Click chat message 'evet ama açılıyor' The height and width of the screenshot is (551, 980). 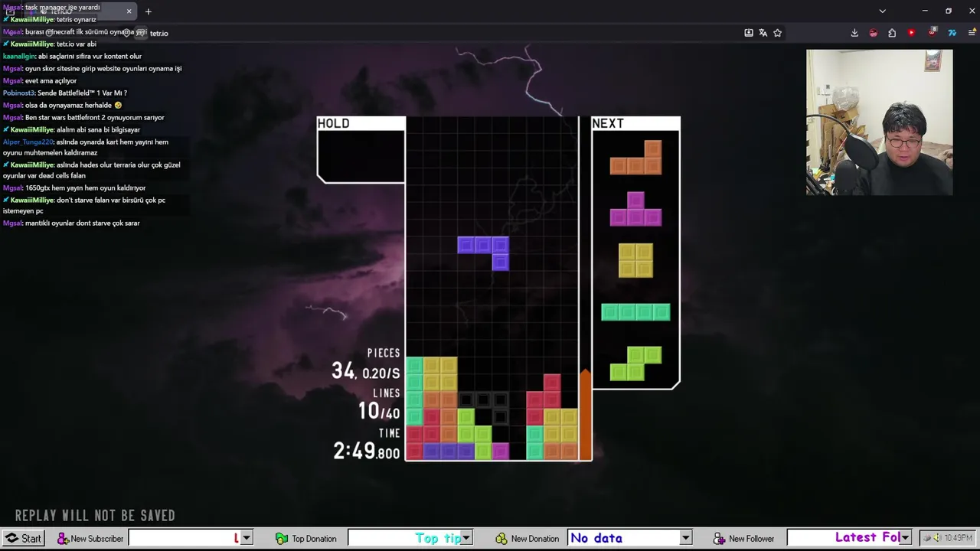click(x=51, y=80)
